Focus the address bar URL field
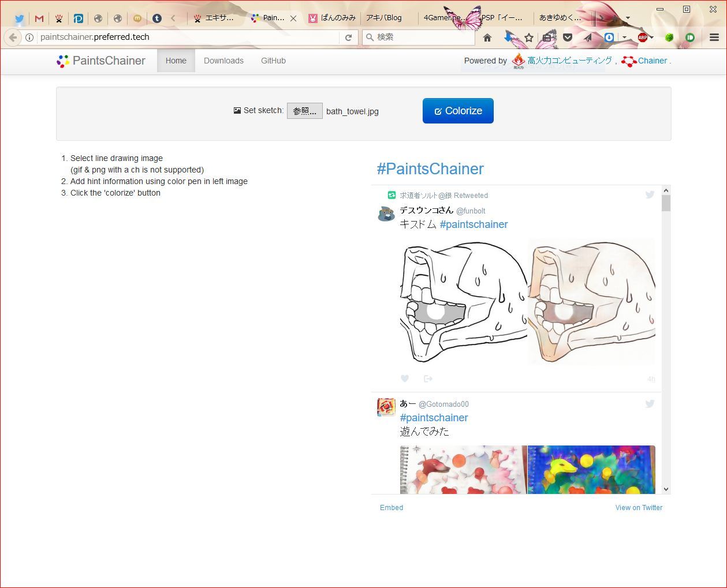 188,37
